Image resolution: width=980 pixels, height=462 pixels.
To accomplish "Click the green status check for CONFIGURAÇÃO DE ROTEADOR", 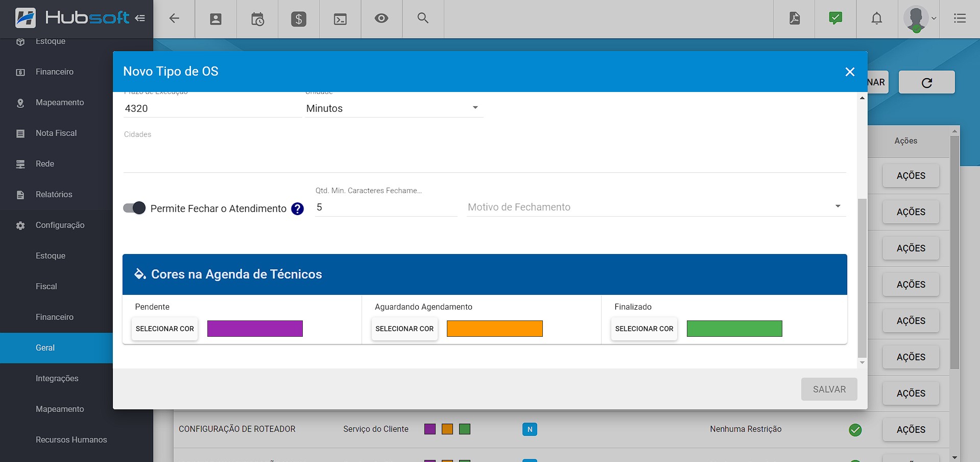I will [x=855, y=430].
